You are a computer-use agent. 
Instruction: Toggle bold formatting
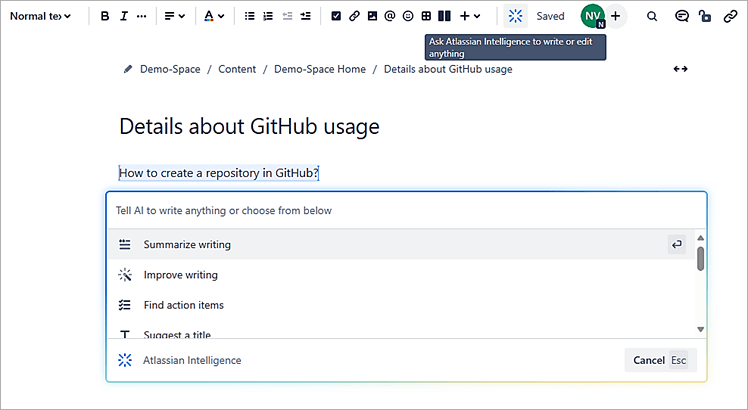pyautogui.click(x=105, y=16)
